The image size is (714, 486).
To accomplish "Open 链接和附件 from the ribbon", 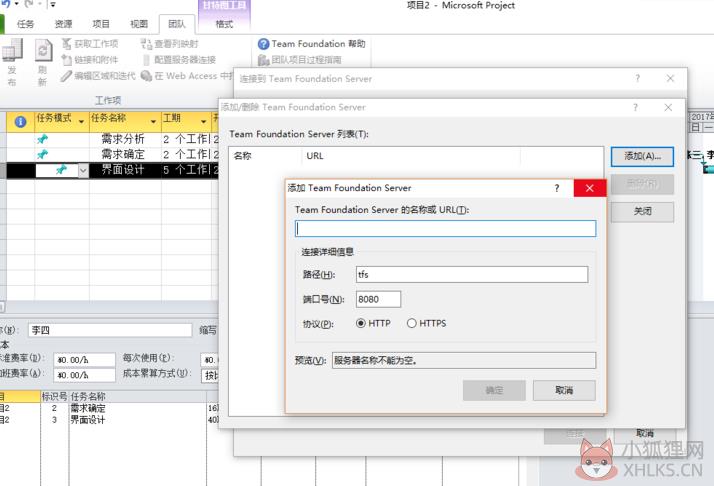I will (90, 60).
